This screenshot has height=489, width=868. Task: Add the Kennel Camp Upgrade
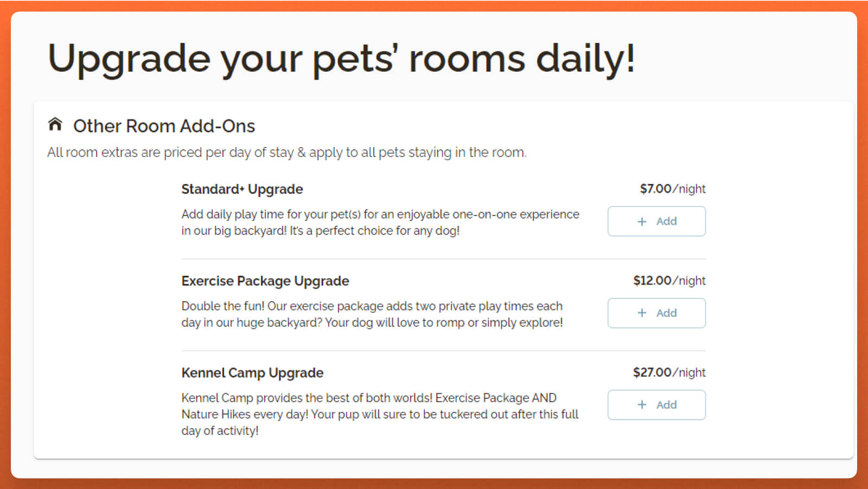pyautogui.click(x=656, y=405)
